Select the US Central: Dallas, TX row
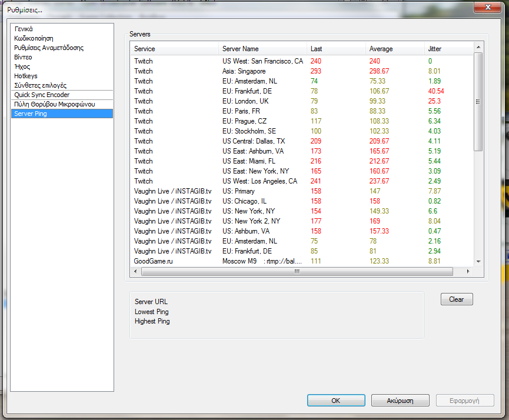 coord(302,141)
